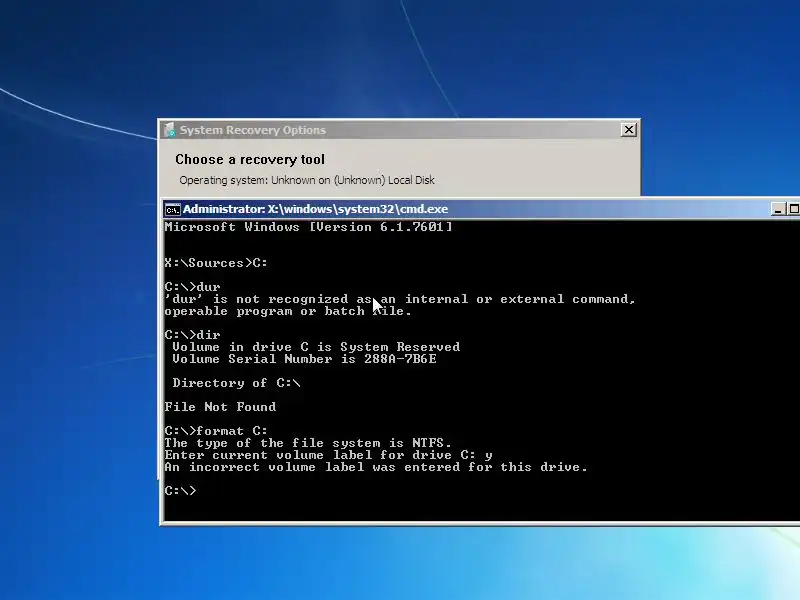Click the "Operating system: Unknown" text line

[x=307, y=180]
